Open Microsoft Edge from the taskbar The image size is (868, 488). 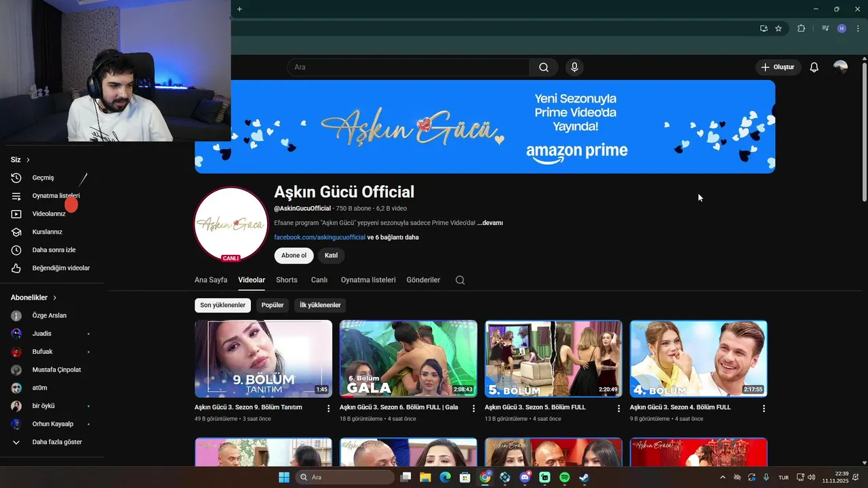click(445, 477)
